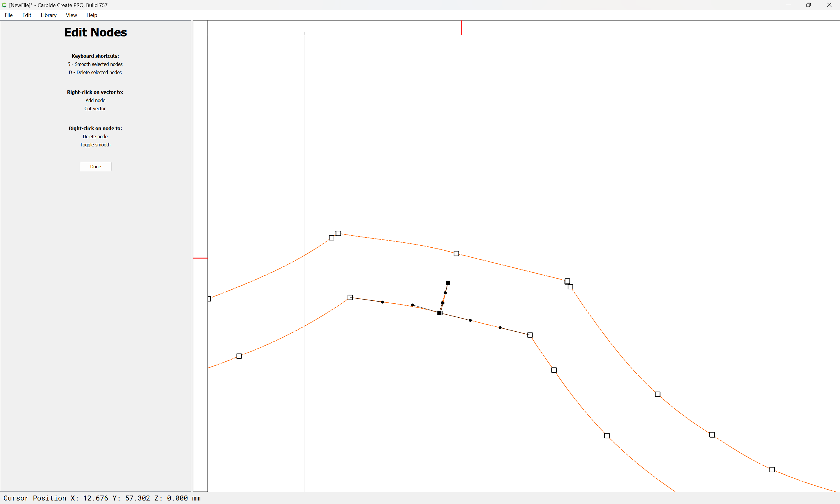Open the File menu
This screenshot has width=840, height=504.
8,15
